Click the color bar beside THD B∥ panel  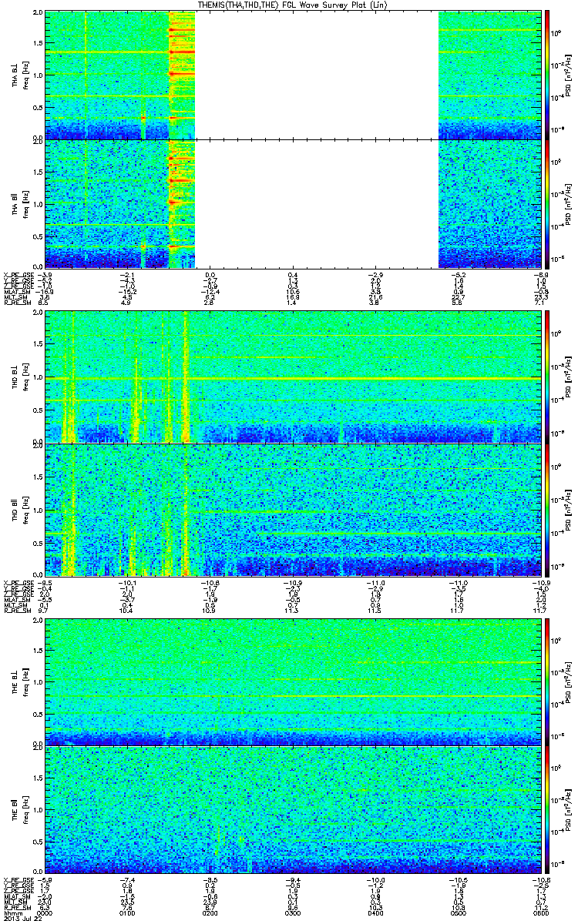[547, 509]
